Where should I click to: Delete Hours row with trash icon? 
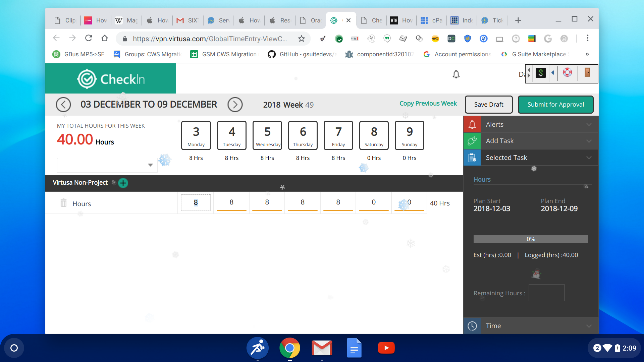pyautogui.click(x=63, y=203)
